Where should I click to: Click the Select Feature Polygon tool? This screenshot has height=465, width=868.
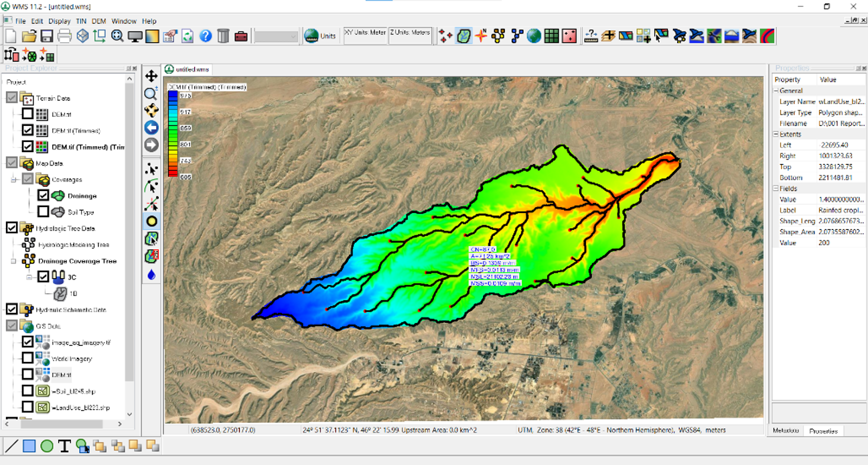151,239
